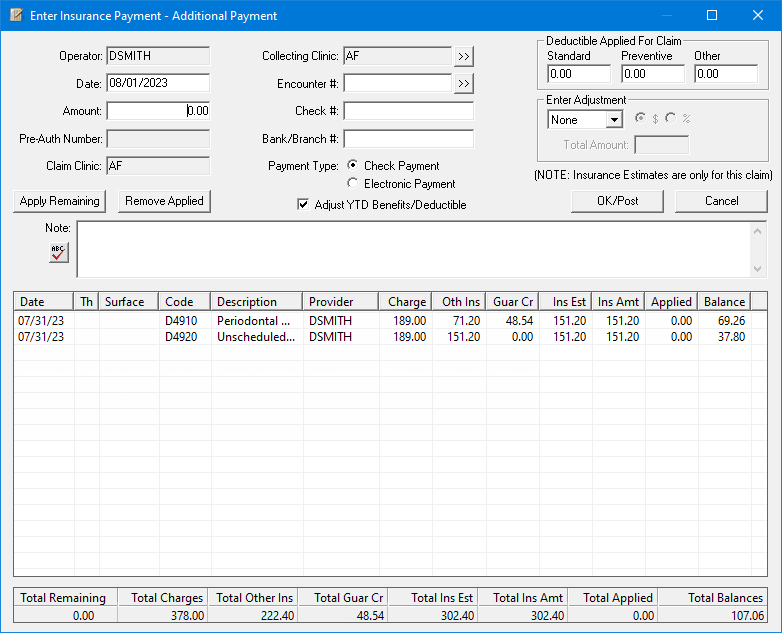Click the Ins Amt column header
782x633 pixels.
pos(618,302)
